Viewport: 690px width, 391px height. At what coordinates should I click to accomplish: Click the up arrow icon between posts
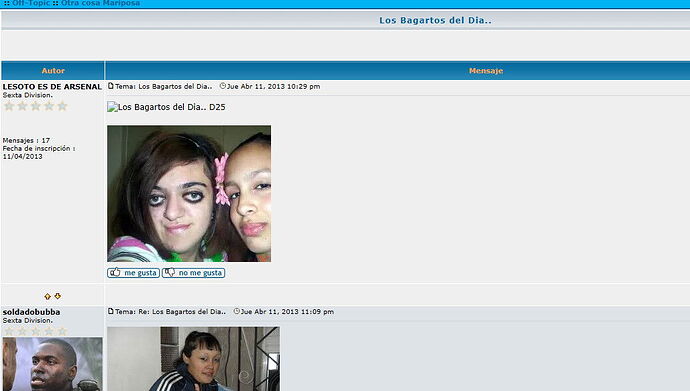pos(48,296)
